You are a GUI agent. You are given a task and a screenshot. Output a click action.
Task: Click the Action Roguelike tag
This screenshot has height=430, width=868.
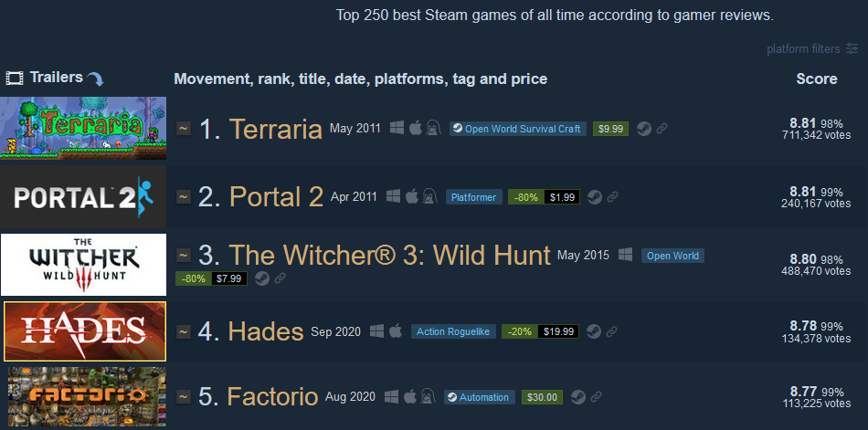click(x=453, y=331)
